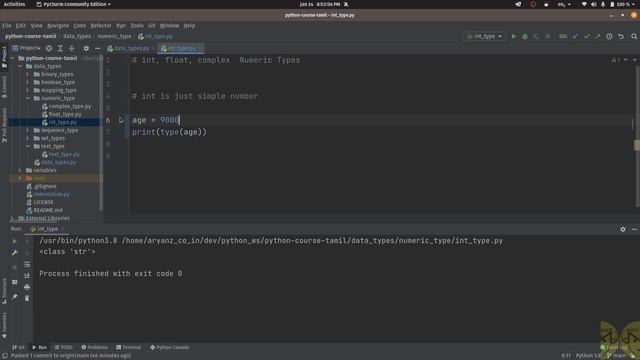The image size is (640, 360).
Task: Rollback changes with the undo arrow icon
Action: tap(621, 36)
